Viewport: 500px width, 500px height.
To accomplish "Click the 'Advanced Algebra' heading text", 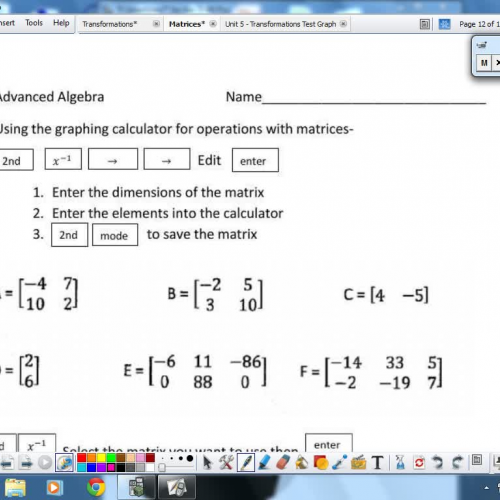I will click(52, 97).
